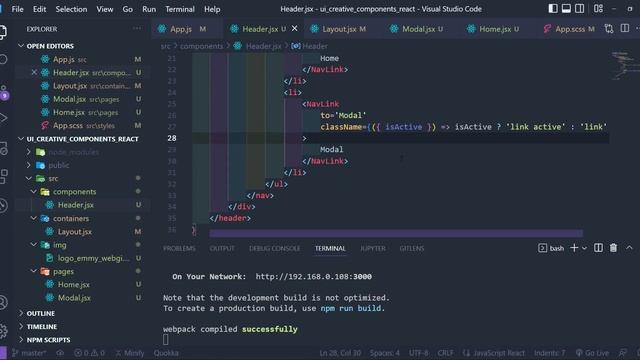Collapse the src folder

click(x=53, y=178)
